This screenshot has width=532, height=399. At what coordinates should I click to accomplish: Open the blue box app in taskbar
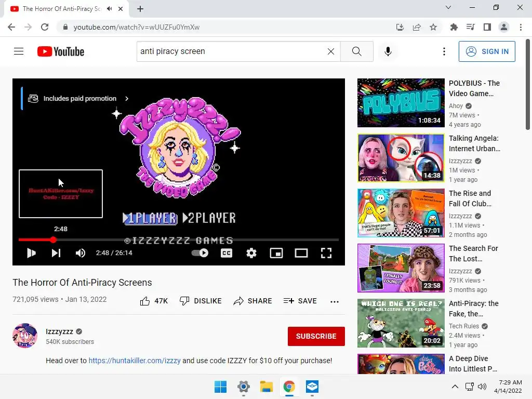312,387
